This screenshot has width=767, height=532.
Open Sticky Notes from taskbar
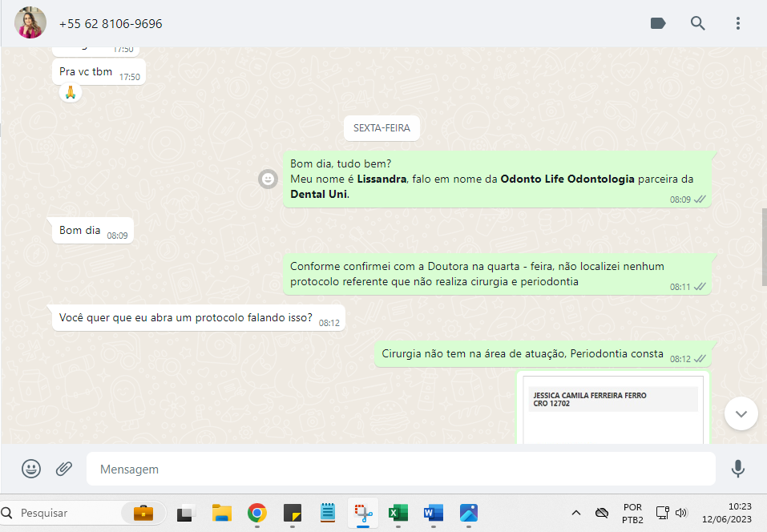pyautogui.click(x=292, y=513)
